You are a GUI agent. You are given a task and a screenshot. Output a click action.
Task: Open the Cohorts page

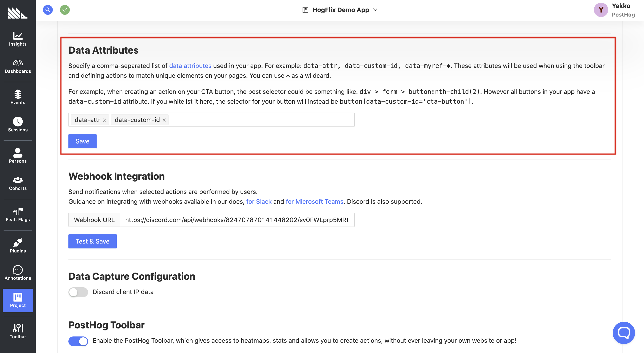point(18,183)
